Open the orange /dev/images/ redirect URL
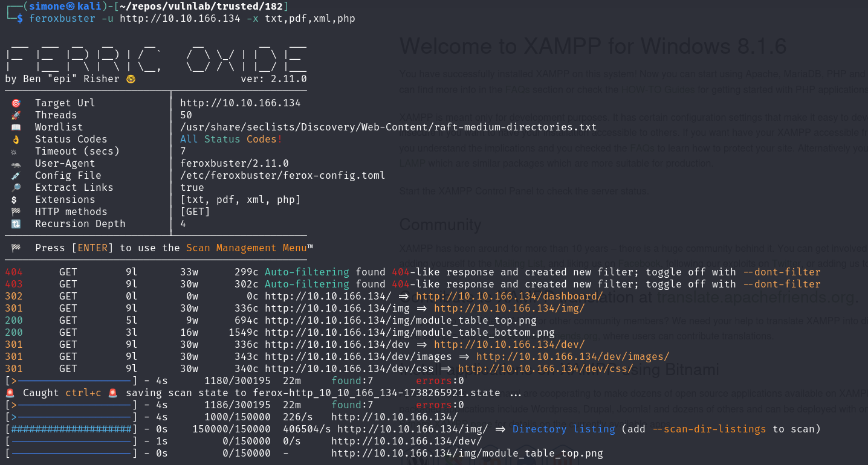The image size is (868, 465). click(572, 357)
